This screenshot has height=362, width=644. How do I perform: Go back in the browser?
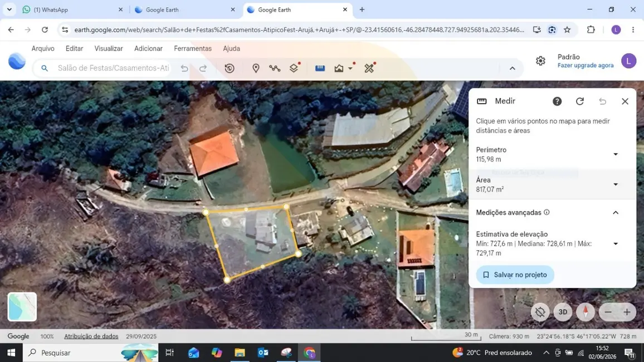click(x=11, y=30)
